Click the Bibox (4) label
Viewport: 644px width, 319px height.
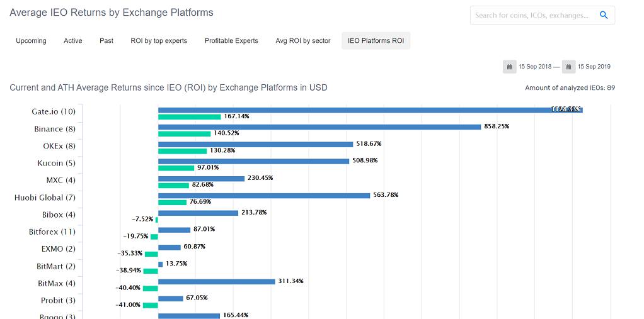coord(59,215)
